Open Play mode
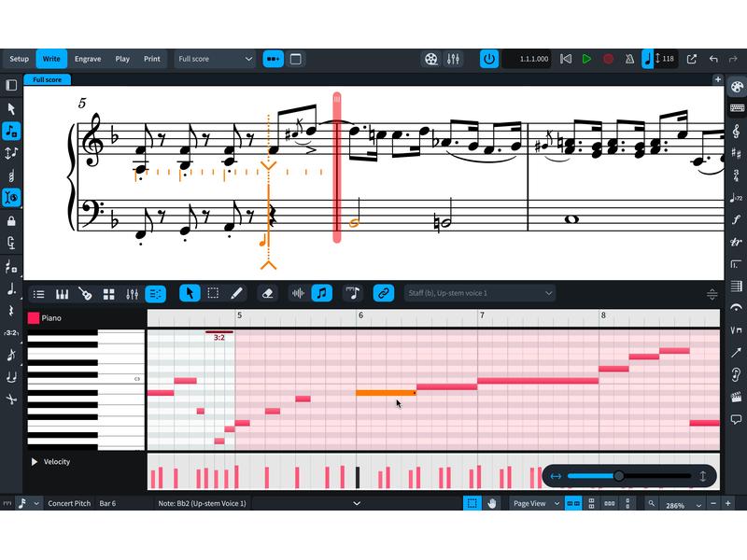747x560 pixels. pos(122,59)
